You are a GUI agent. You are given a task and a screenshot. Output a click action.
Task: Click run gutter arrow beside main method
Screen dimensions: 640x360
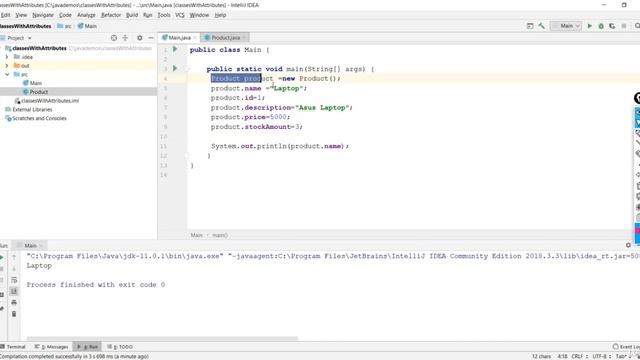click(x=175, y=68)
